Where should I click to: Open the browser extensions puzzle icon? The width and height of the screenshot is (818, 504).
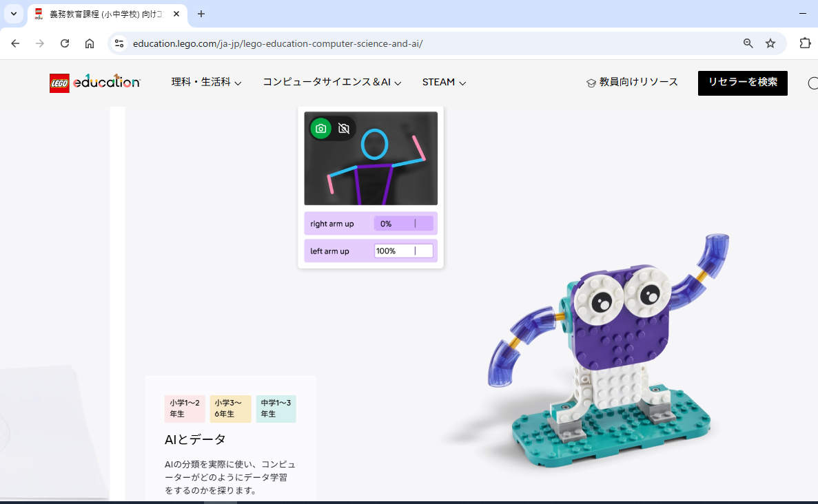(x=805, y=43)
